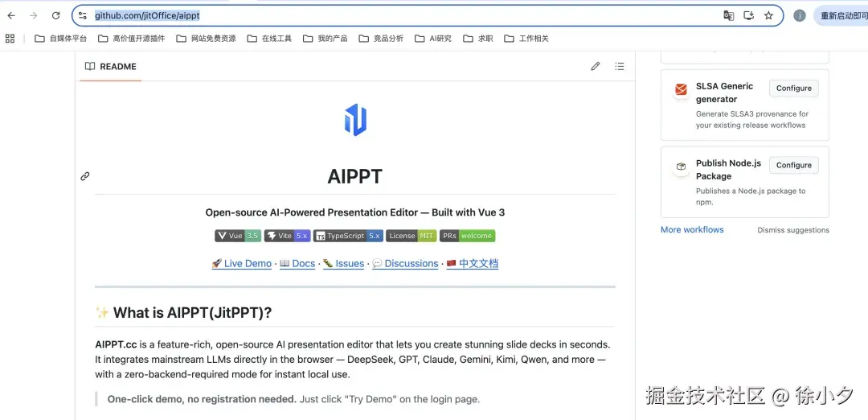Image resolution: width=868 pixels, height=420 pixels.
Task: Click the 'One-click demo, no registration needed.' text
Action: tap(202, 399)
